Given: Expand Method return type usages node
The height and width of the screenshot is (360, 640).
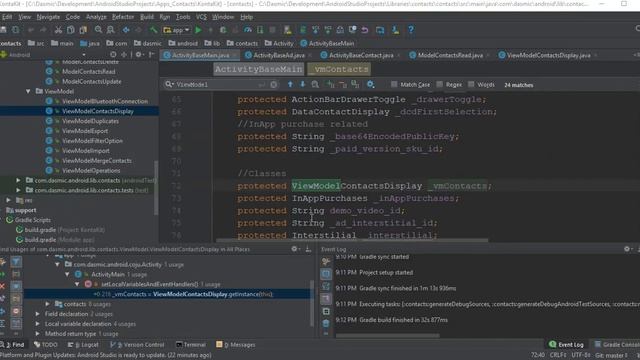Looking at the screenshot, I should (38, 333).
